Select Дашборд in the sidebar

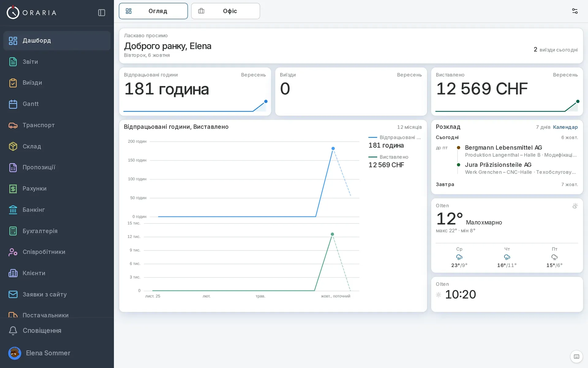point(57,40)
